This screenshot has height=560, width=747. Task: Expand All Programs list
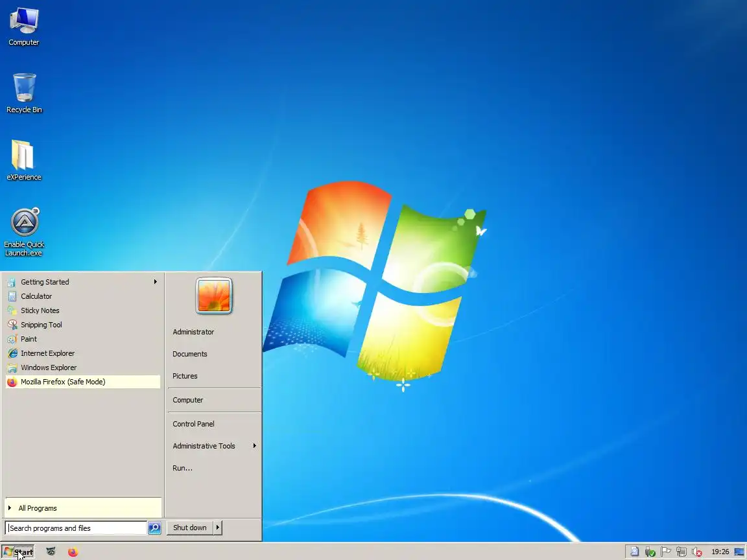click(x=83, y=508)
